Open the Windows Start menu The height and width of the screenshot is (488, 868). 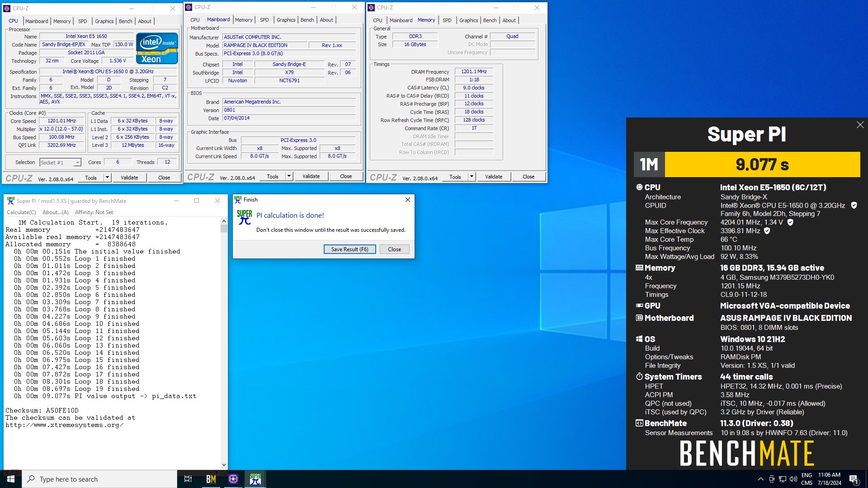[11, 479]
